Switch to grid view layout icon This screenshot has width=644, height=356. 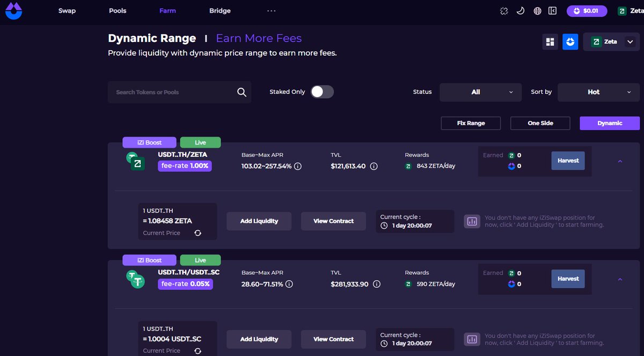coord(550,42)
